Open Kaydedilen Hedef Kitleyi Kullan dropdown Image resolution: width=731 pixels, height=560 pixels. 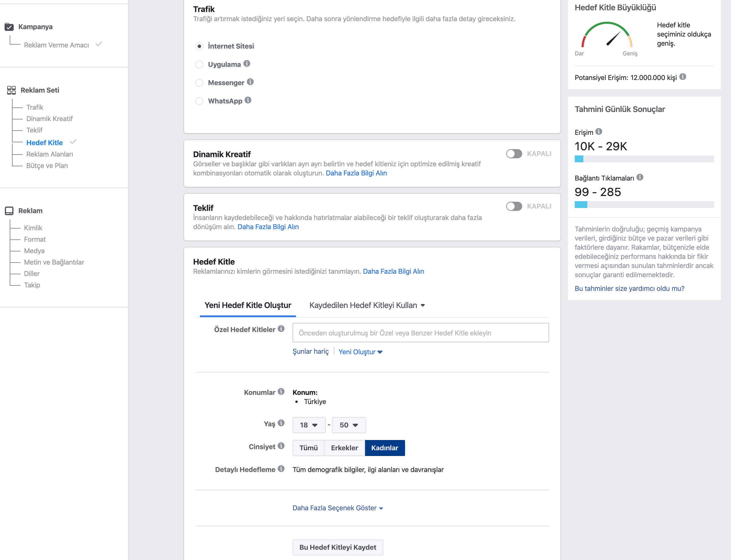click(367, 305)
